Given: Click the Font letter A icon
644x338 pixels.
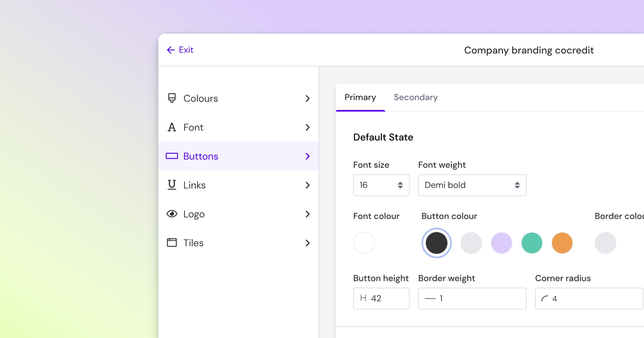Looking at the screenshot, I should point(172,127).
